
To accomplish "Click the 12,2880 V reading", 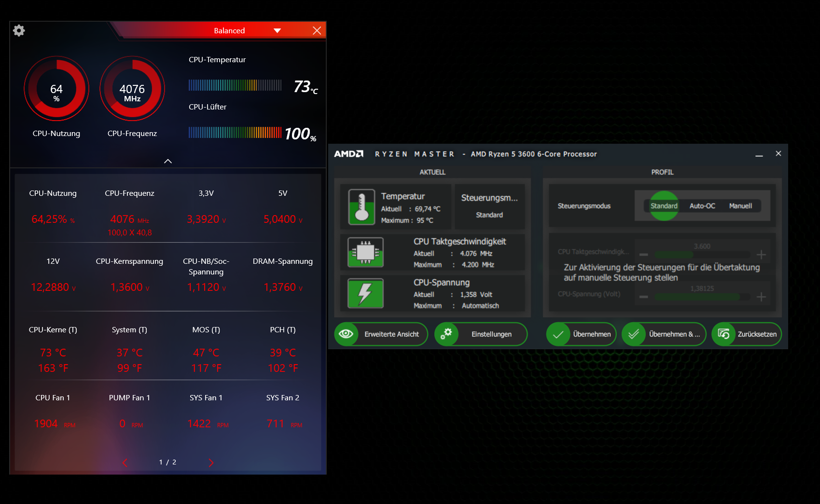I will [53, 287].
